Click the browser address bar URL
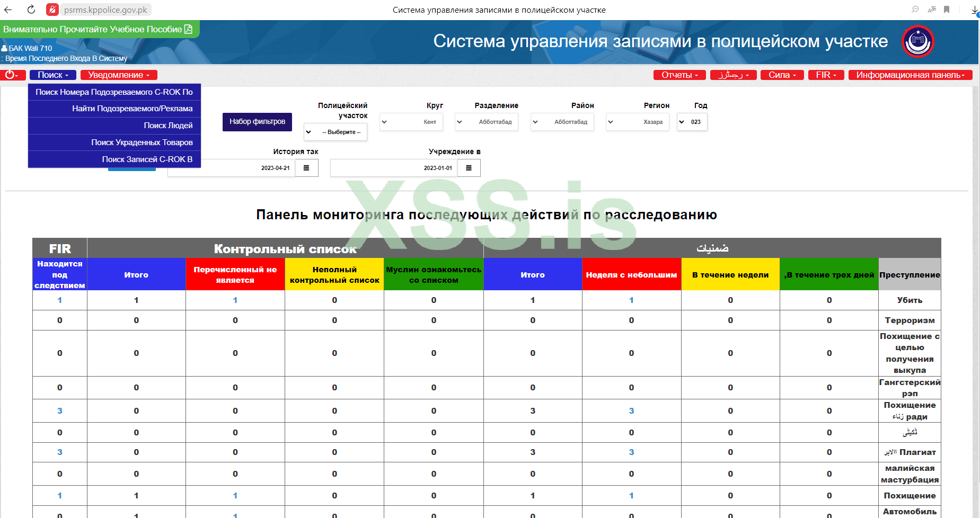Screen dimensions: 980x518 click(105, 10)
